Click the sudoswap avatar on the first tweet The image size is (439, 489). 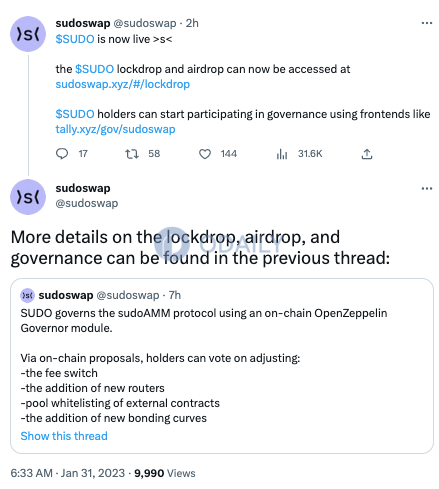(x=28, y=34)
